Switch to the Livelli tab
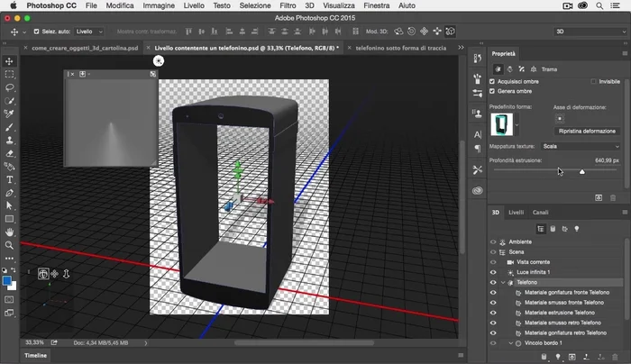 click(516, 213)
